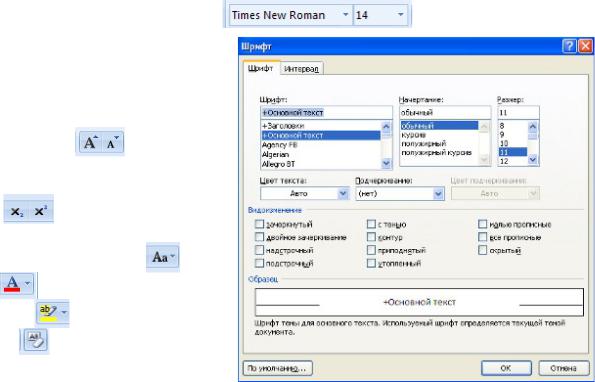Image resolution: width=595 pixels, height=382 pixels.
Task: Select Agency FB in font list
Action: [x=321, y=145]
